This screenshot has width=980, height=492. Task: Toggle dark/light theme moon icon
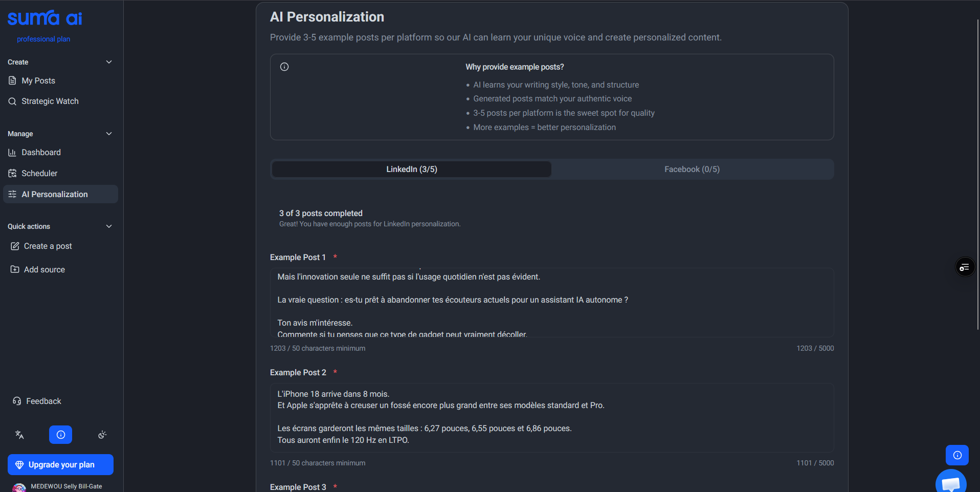[102, 435]
